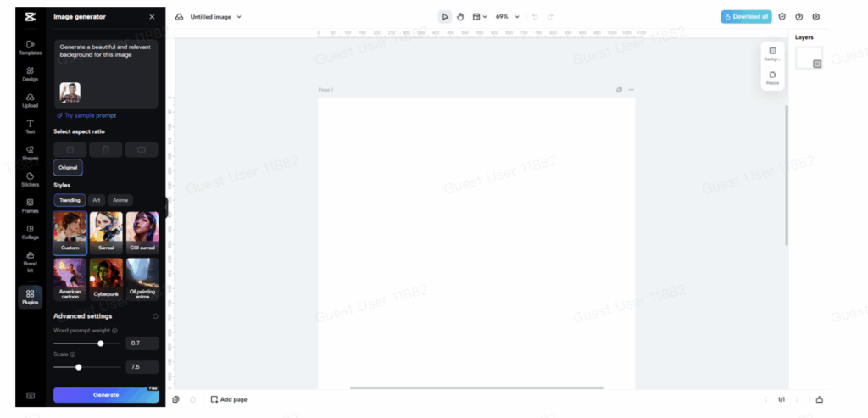Image resolution: width=868 pixels, height=418 pixels.
Task: Select the hand pan tool
Action: tap(460, 16)
